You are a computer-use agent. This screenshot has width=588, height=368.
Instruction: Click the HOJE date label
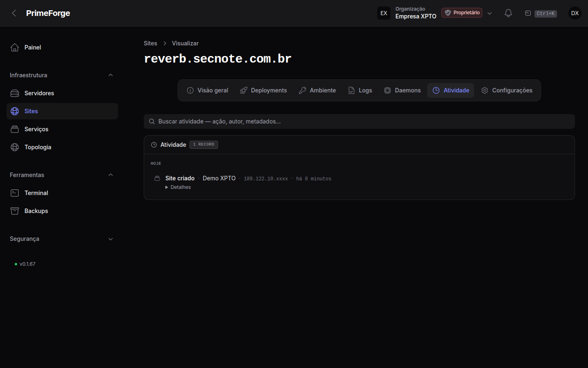coord(156,164)
